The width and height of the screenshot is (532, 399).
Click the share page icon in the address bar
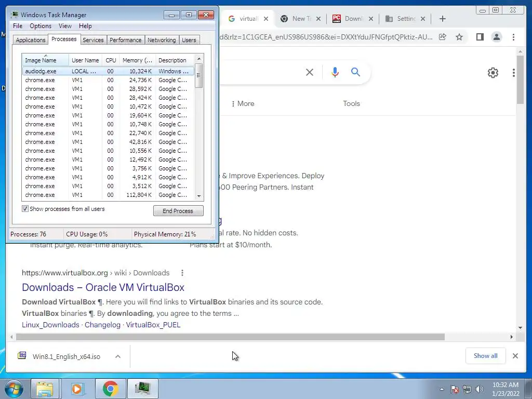[x=443, y=37]
